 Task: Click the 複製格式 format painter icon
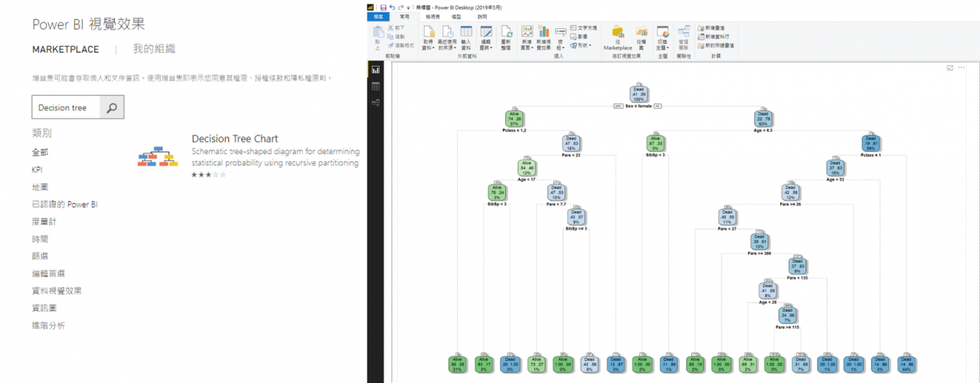[x=390, y=45]
